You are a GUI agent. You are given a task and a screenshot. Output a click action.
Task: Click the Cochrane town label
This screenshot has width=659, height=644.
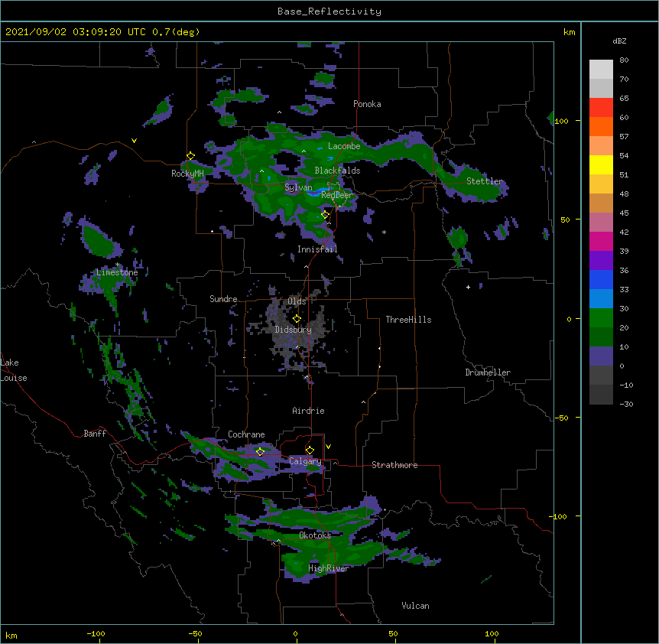pos(246,434)
